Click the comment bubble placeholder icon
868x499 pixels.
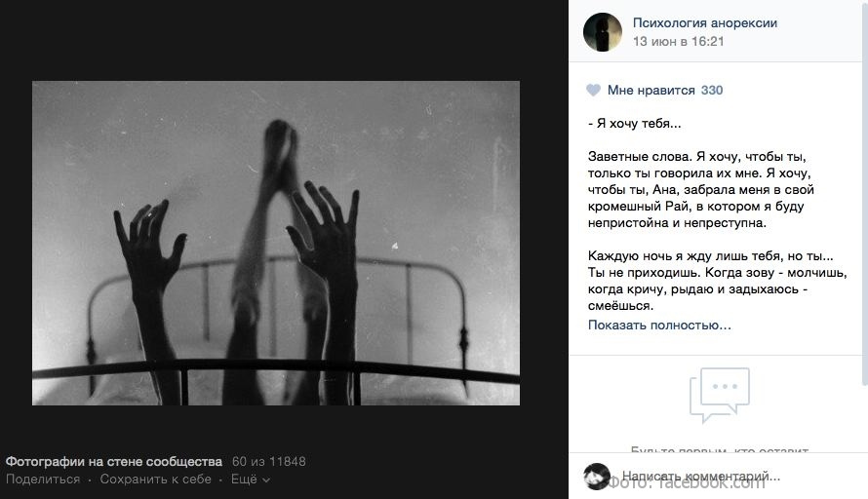(x=719, y=395)
